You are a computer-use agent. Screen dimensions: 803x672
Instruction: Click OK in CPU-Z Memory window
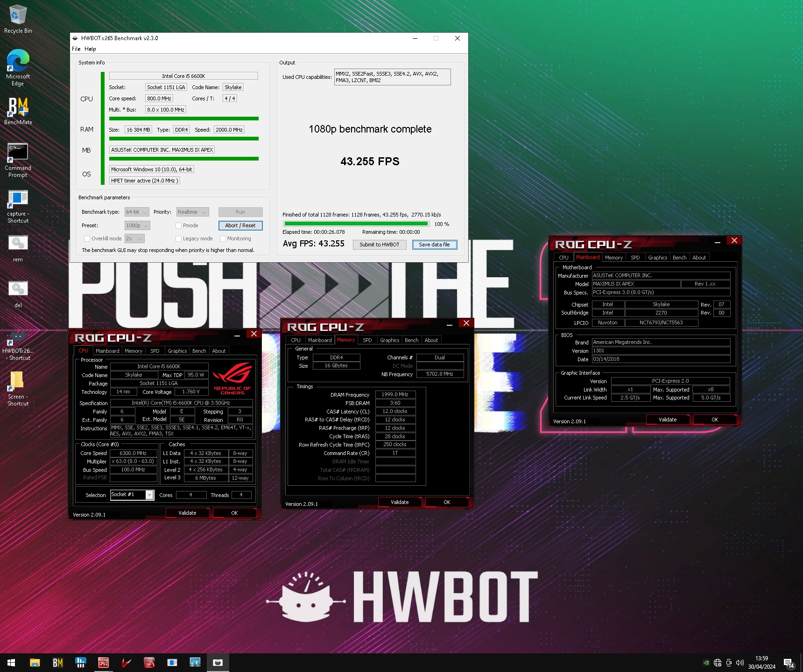(447, 502)
